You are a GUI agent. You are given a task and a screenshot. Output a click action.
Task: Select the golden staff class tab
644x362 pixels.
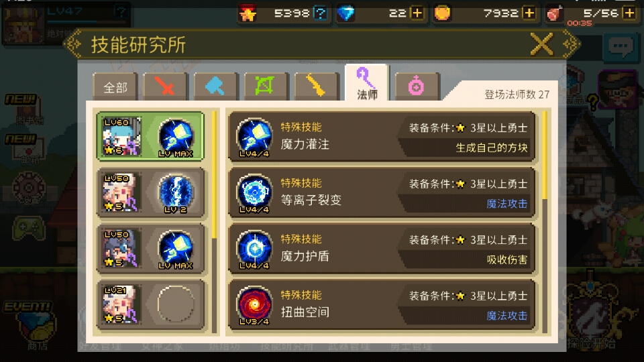pyautogui.click(x=317, y=86)
